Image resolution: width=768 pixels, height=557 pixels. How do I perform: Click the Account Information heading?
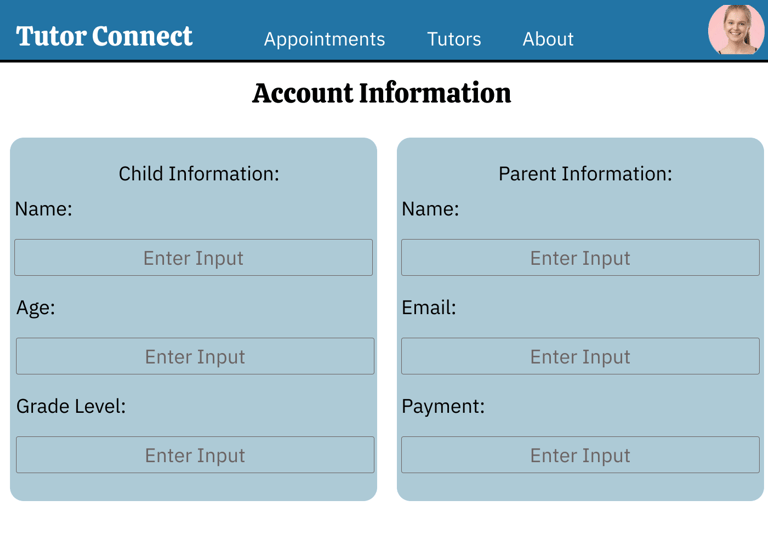pyautogui.click(x=382, y=94)
